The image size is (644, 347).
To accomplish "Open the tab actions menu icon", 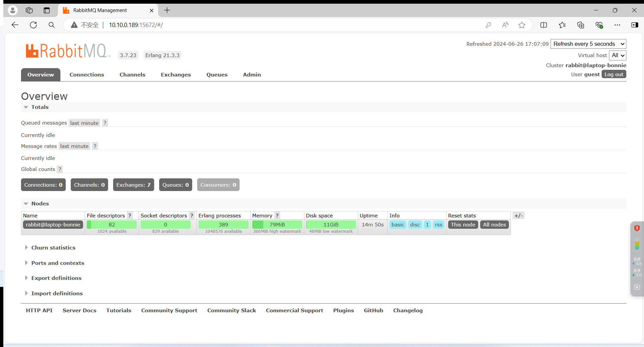I will (x=47, y=10).
